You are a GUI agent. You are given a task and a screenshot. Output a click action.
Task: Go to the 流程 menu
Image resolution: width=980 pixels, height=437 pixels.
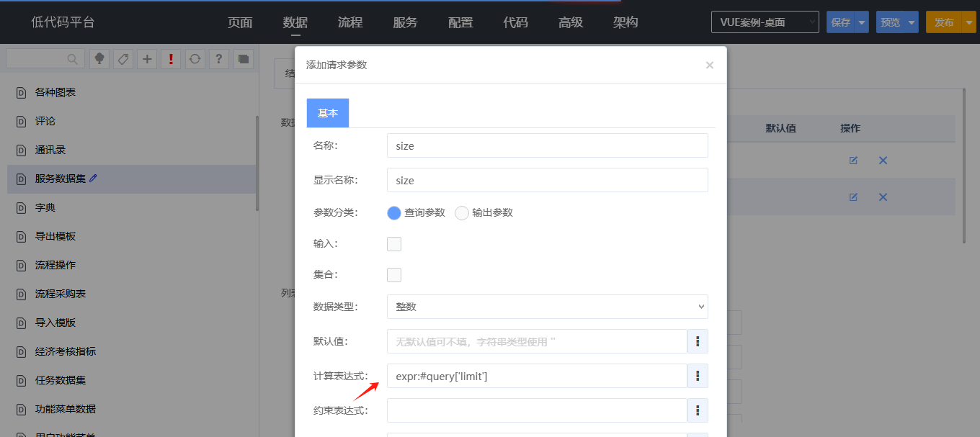350,22
